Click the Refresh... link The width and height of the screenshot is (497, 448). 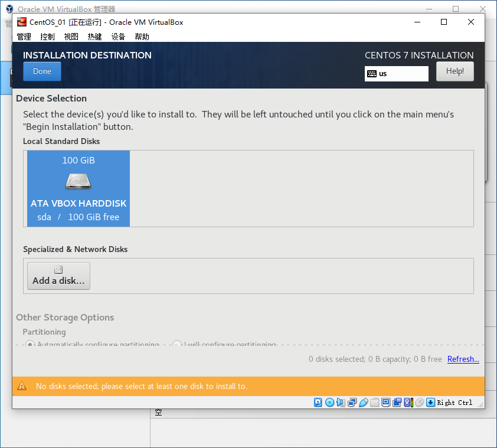click(x=463, y=359)
